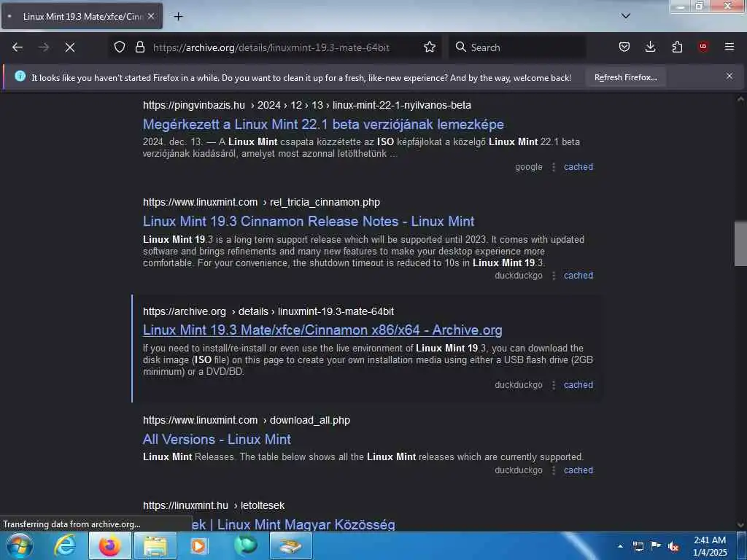Image resolution: width=747 pixels, height=560 pixels.
Task: Open cached copy of Archive.org result
Action: (578, 385)
